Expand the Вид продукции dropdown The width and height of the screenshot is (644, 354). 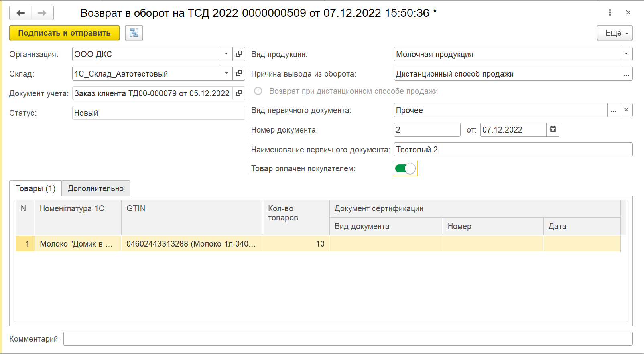click(x=626, y=54)
